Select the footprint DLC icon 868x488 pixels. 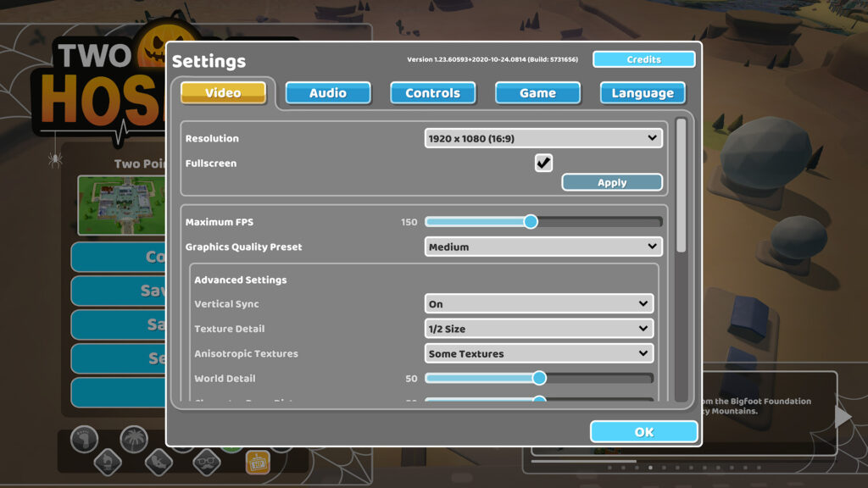click(84, 440)
